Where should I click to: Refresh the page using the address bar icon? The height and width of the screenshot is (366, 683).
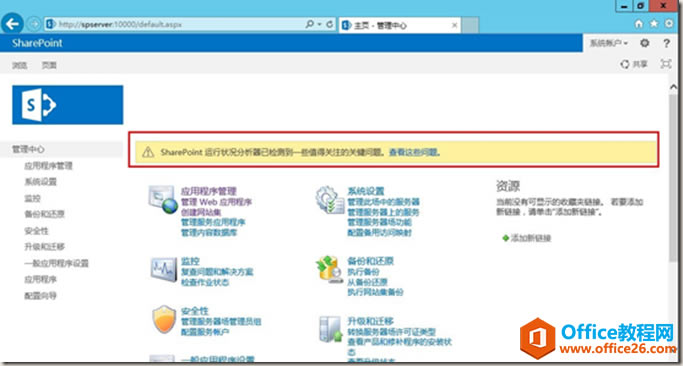coord(330,24)
